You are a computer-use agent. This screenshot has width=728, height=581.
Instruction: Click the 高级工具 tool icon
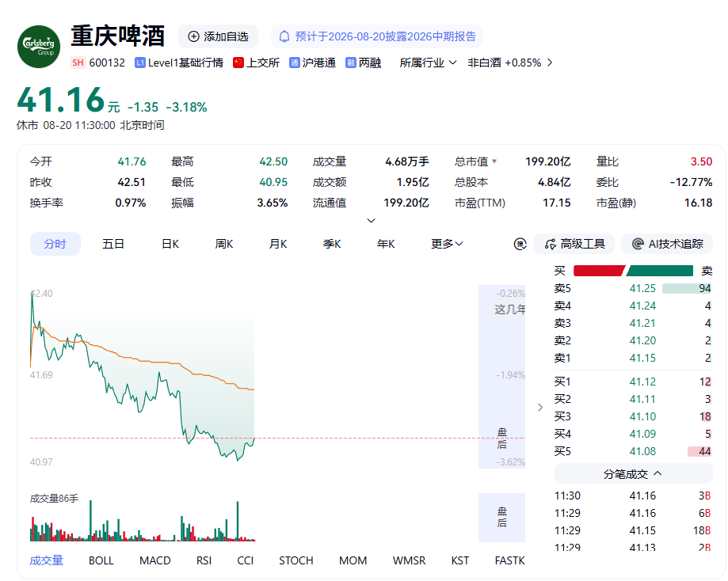coord(551,244)
